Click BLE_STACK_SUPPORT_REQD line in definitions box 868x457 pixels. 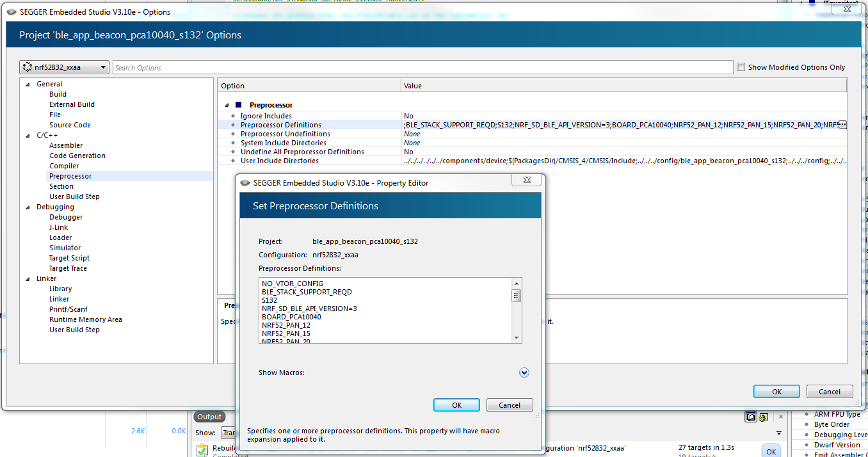click(307, 292)
